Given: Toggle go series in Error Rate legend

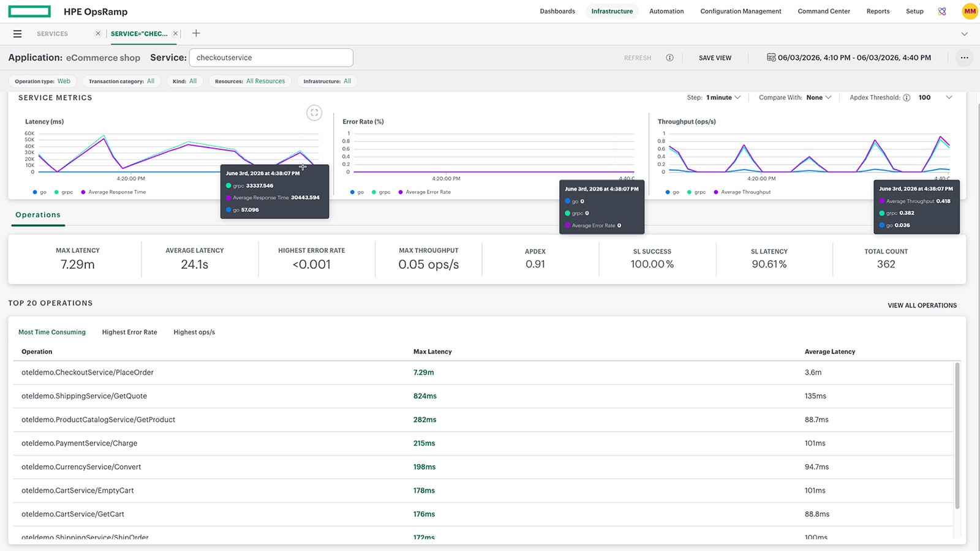Looking at the screenshot, I should (357, 192).
